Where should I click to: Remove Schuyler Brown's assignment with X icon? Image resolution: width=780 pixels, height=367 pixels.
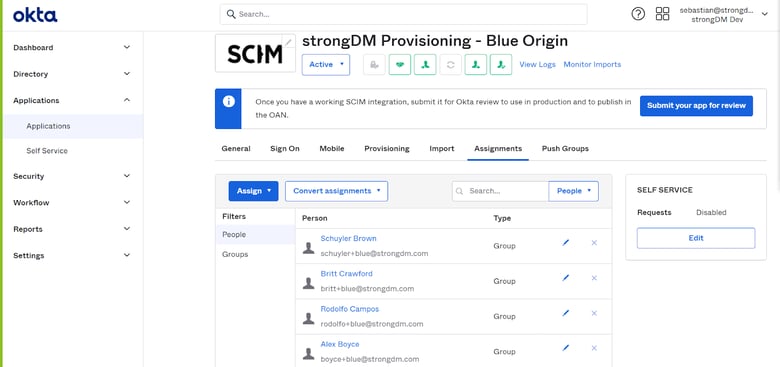point(594,243)
